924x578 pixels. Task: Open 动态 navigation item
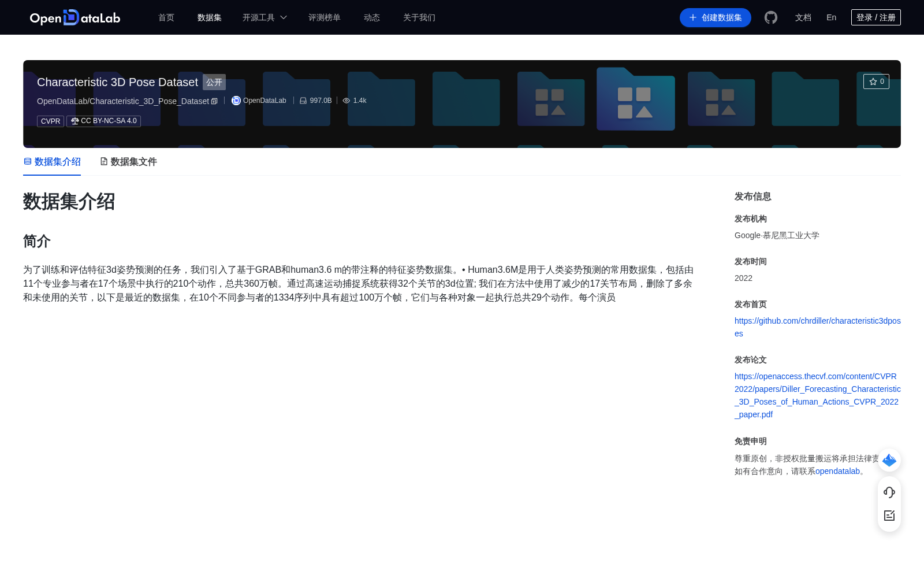372,17
